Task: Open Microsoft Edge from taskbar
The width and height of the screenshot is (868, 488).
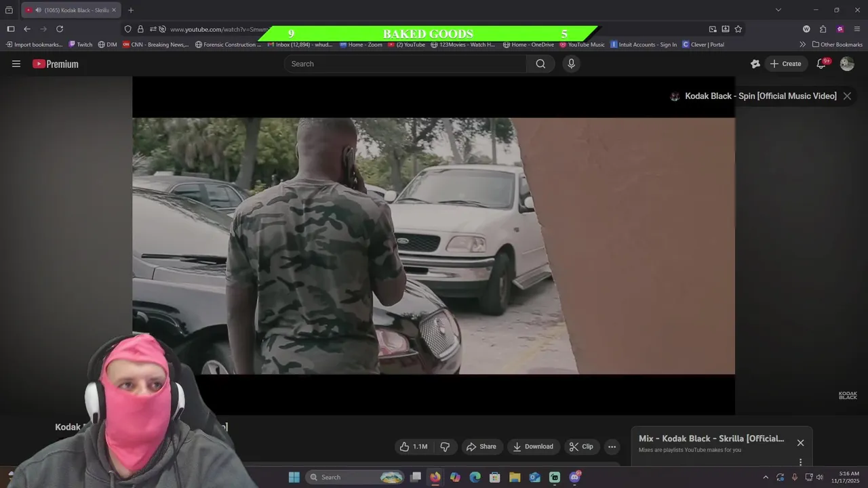Action: coord(475,477)
